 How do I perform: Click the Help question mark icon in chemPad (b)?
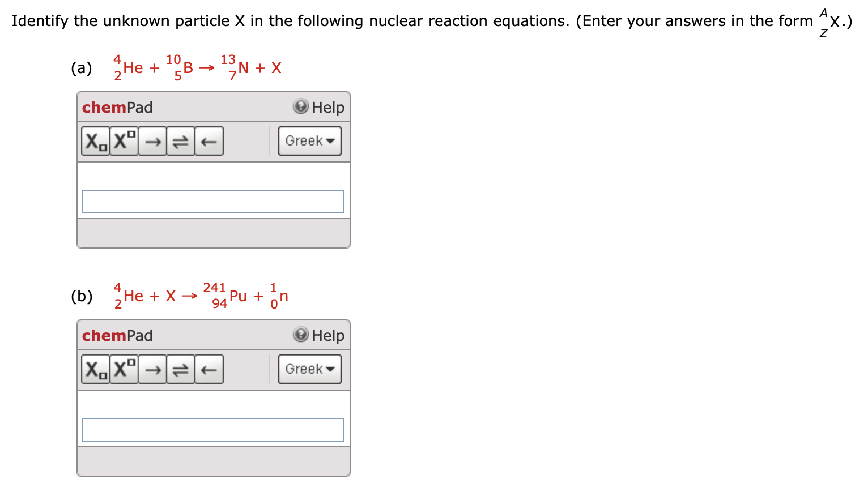(301, 335)
